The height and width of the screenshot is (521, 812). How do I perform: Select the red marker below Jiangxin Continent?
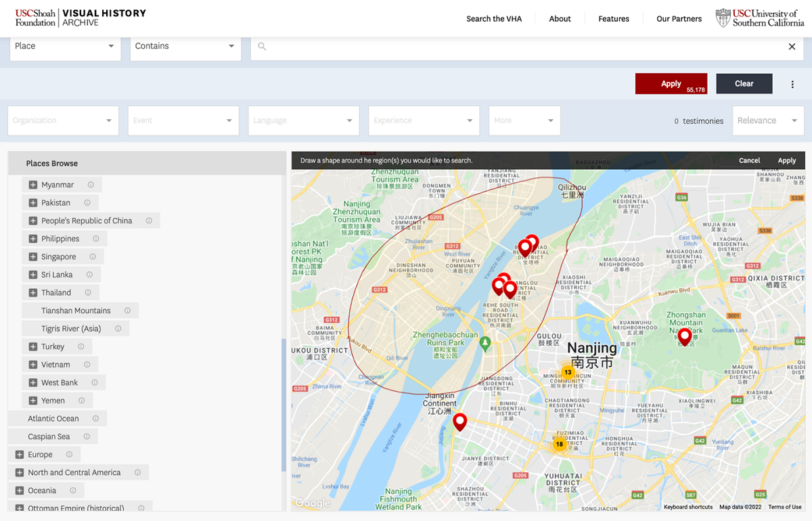tap(460, 422)
